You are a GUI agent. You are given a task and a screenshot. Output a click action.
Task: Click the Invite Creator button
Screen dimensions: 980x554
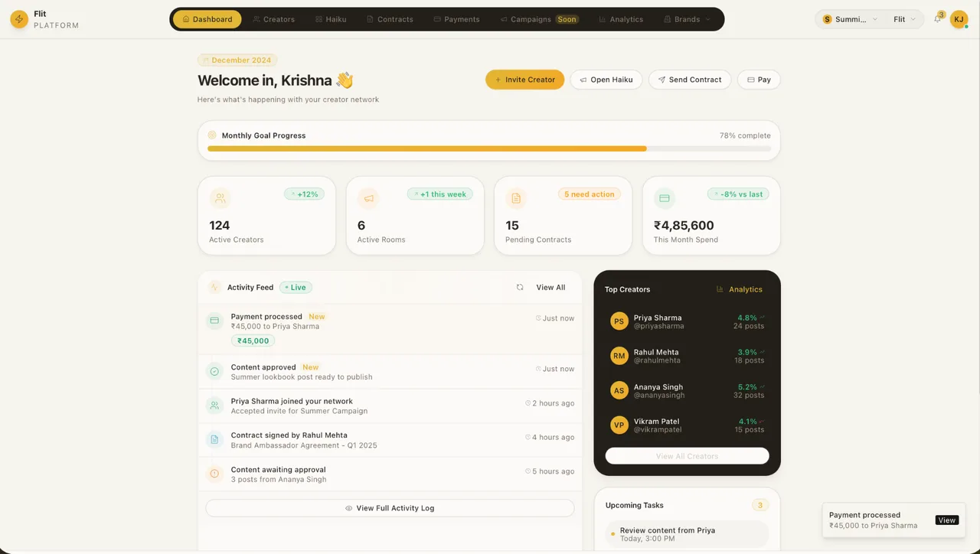pyautogui.click(x=525, y=80)
